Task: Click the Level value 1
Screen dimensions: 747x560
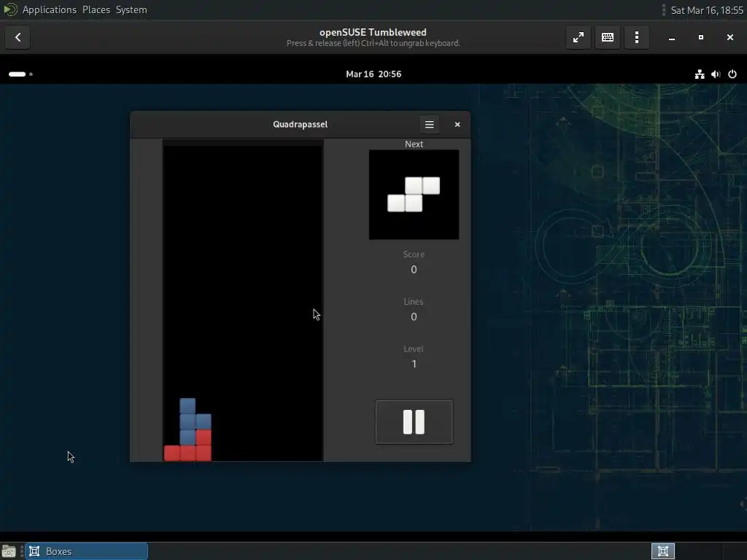Action: pyautogui.click(x=414, y=364)
